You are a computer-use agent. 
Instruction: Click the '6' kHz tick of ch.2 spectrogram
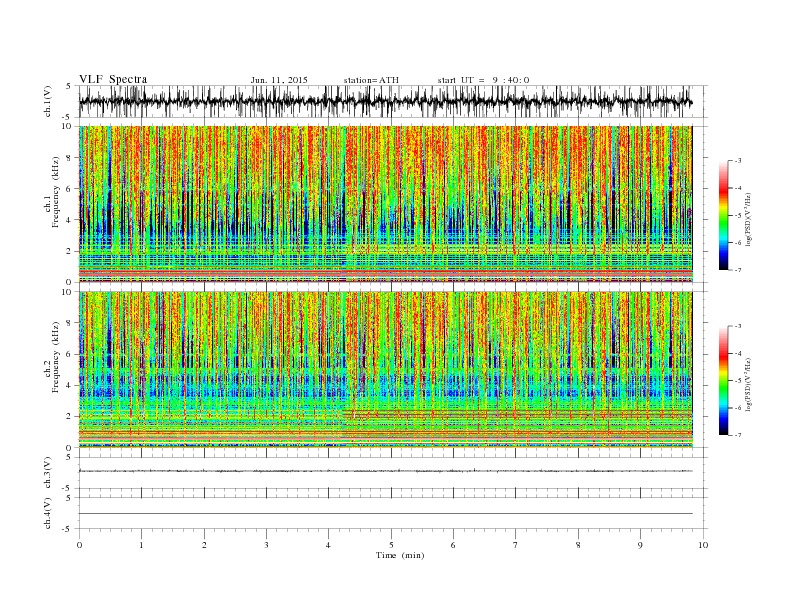tap(70, 354)
